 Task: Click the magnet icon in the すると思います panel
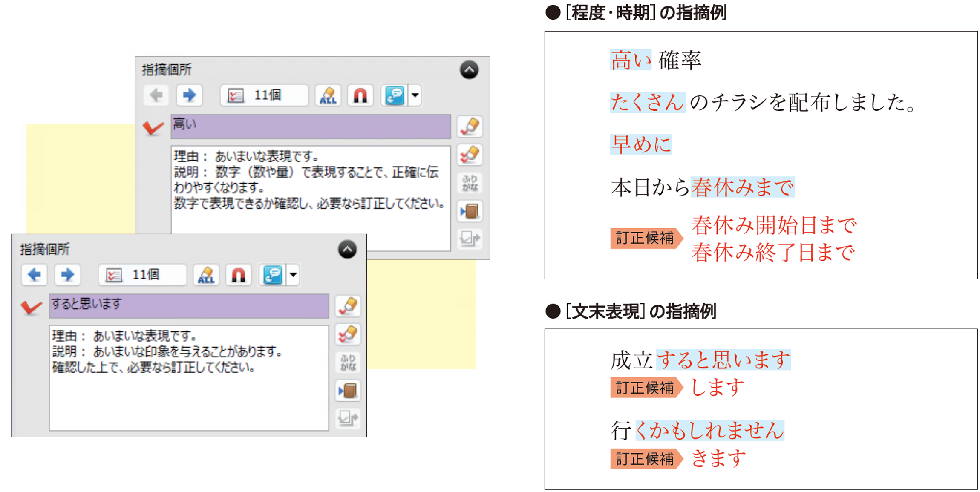pyautogui.click(x=238, y=275)
